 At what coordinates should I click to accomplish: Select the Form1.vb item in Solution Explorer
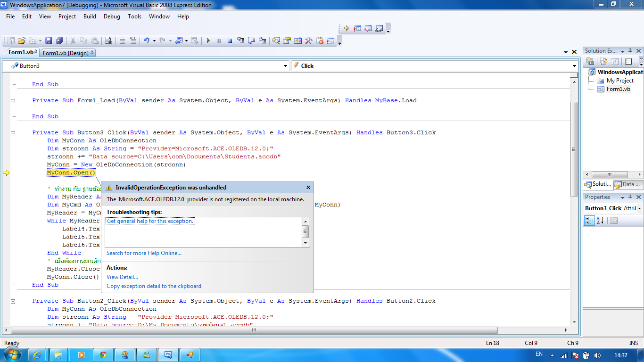pos(618,89)
